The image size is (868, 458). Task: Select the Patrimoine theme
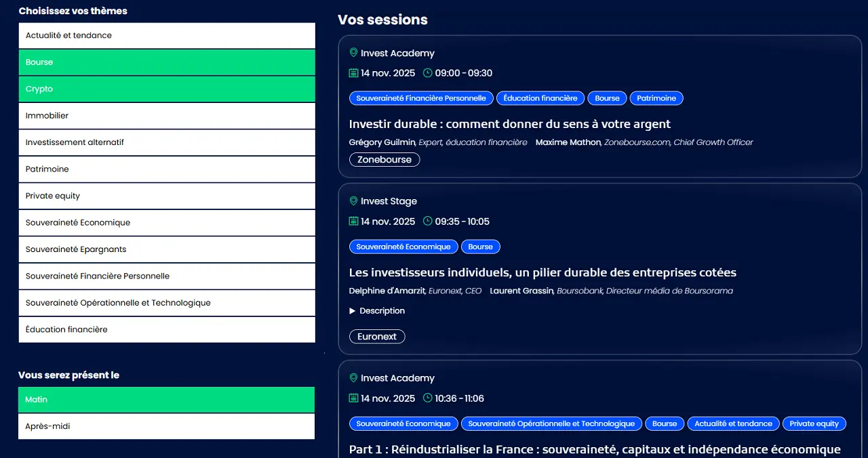pos(167,169)
